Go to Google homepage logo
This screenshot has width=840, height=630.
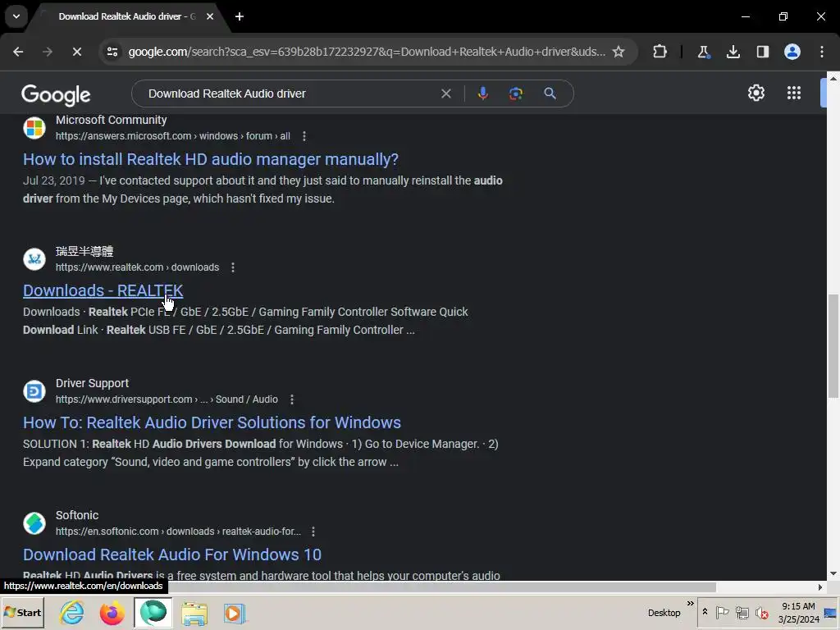pyautogui.click(x=56, y=95)
